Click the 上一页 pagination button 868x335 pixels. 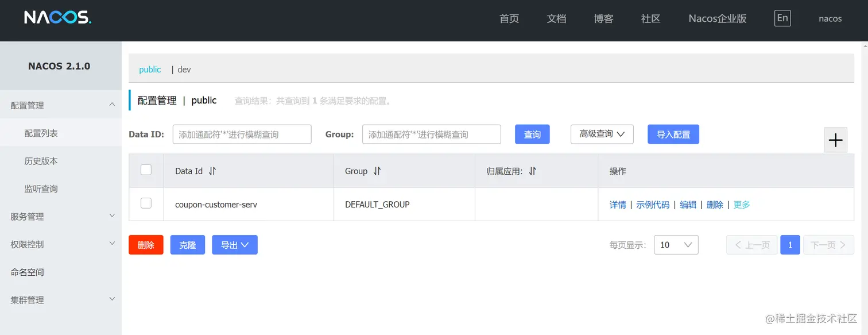pyautogui.click(x=752, y=245)
